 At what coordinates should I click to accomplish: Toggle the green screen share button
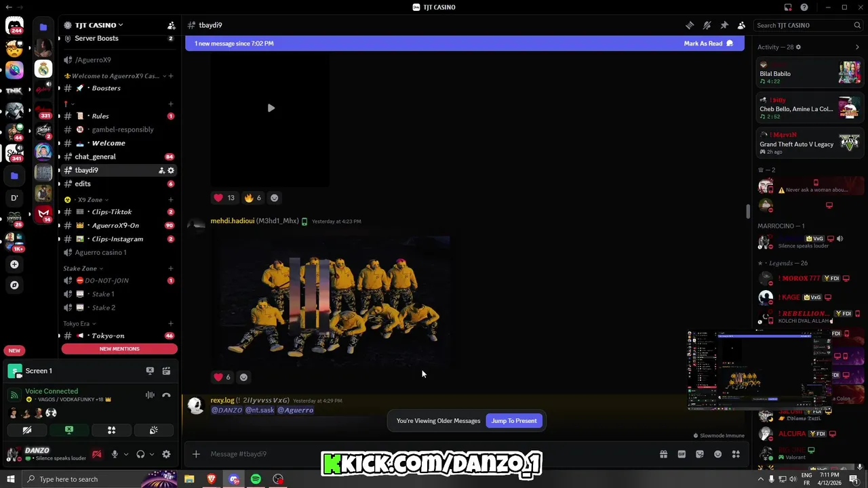69,430
